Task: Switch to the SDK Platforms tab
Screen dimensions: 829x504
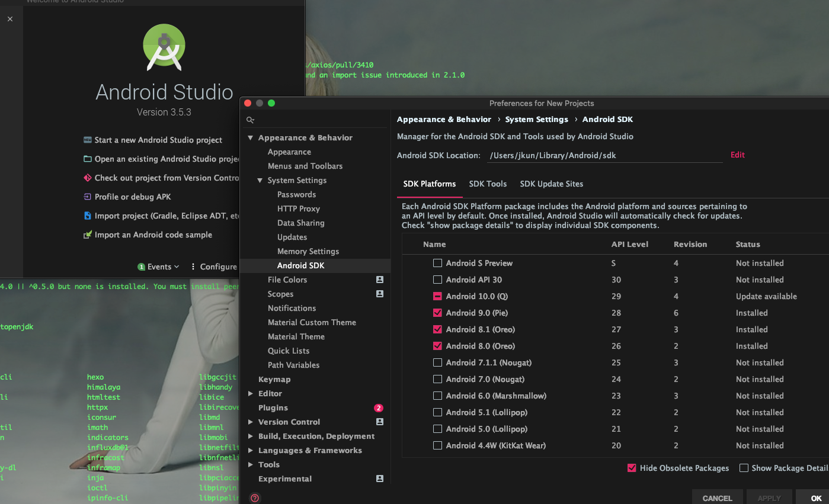Action: 430,184
